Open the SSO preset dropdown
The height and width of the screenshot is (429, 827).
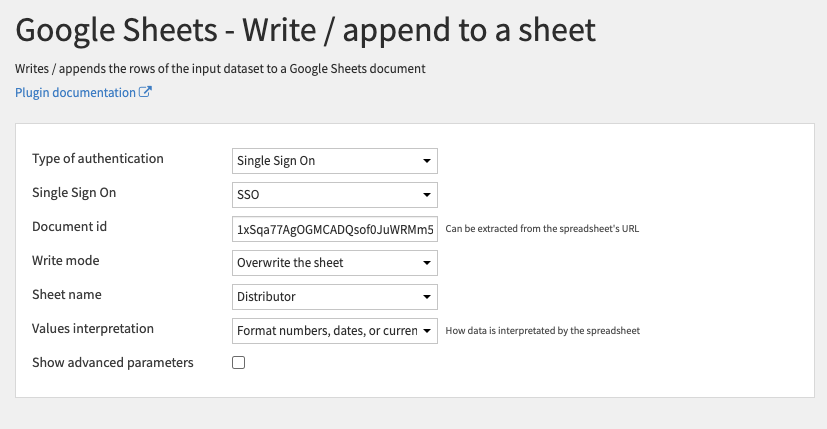[334, 195]
